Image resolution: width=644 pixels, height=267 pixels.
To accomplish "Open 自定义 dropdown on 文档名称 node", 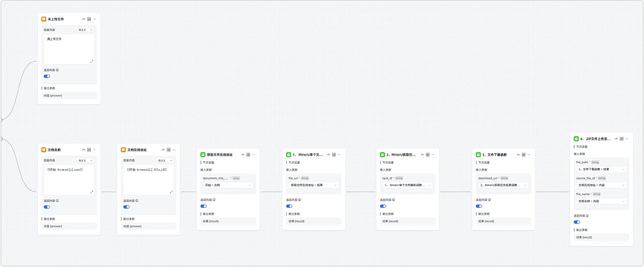I will point(85,160).
